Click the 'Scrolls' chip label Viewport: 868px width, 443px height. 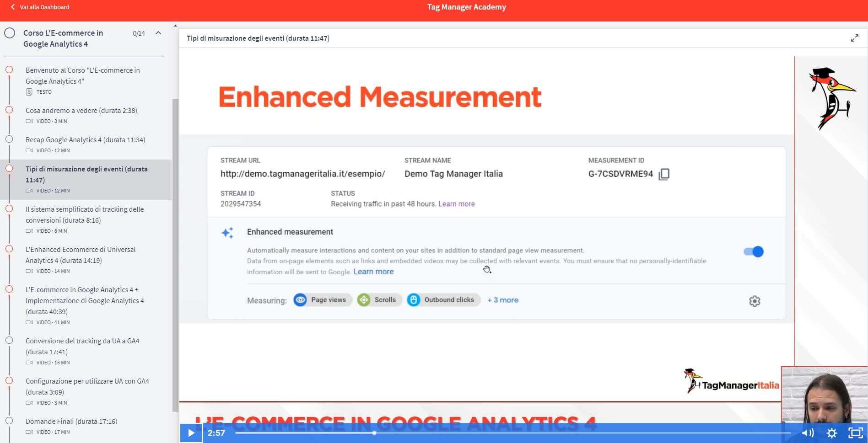[385, 300]
